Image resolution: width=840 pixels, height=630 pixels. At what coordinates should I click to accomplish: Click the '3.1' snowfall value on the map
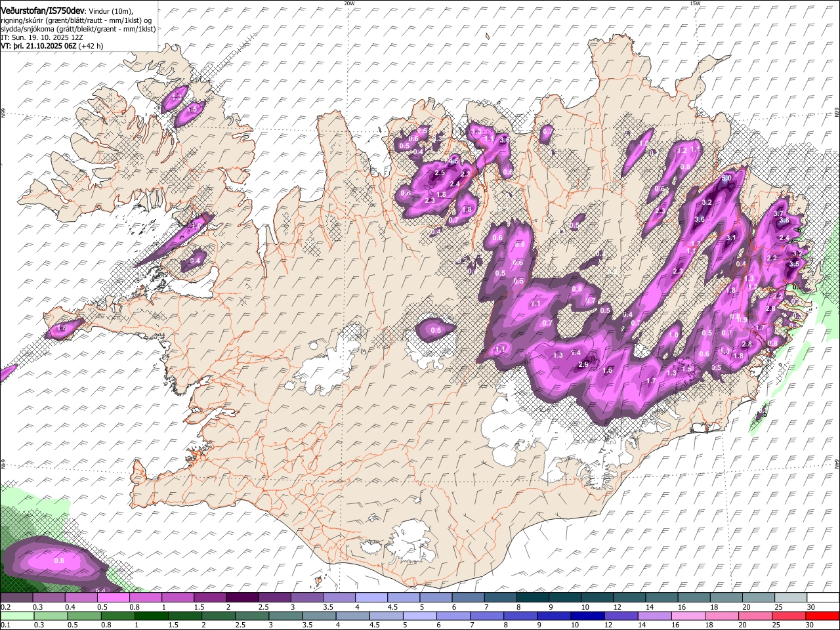(x=731, y=238)
